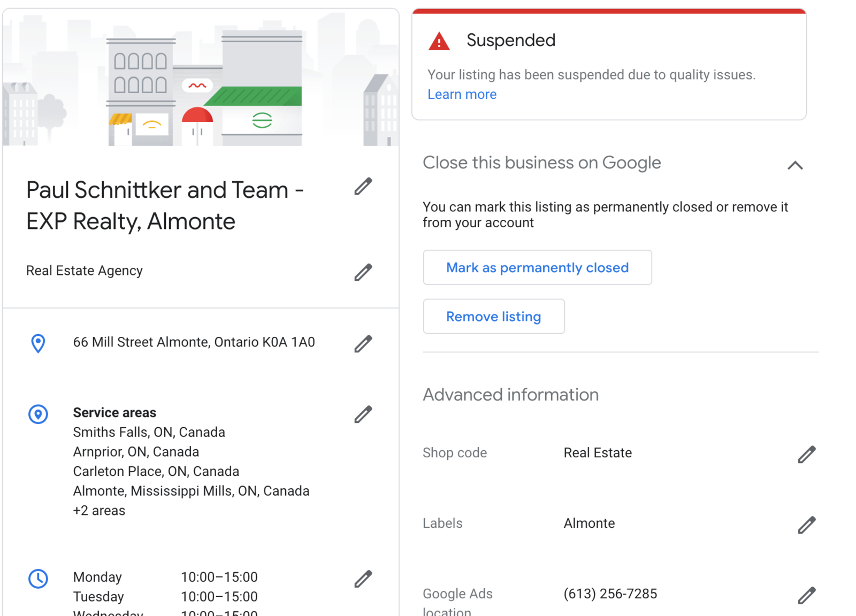The width and height of the screenshot is (856, 616).
Task: Click the Google Ads location label
Action: (x=457, y=601)
